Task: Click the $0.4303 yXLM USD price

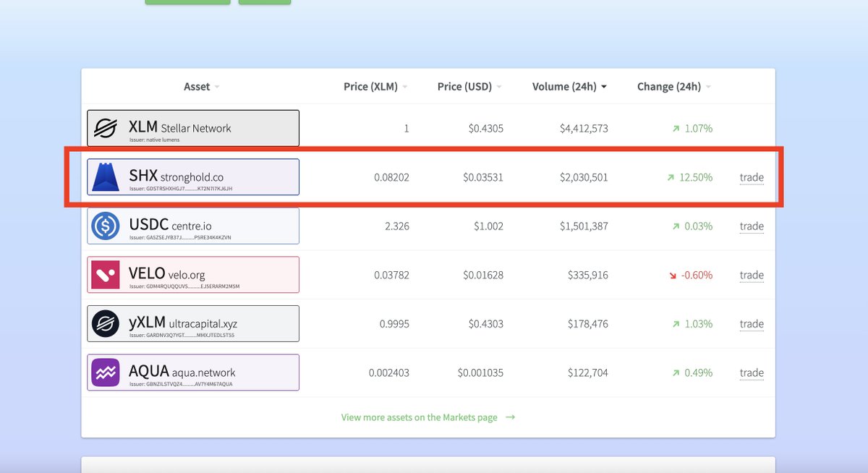Action: coord(485,324)
